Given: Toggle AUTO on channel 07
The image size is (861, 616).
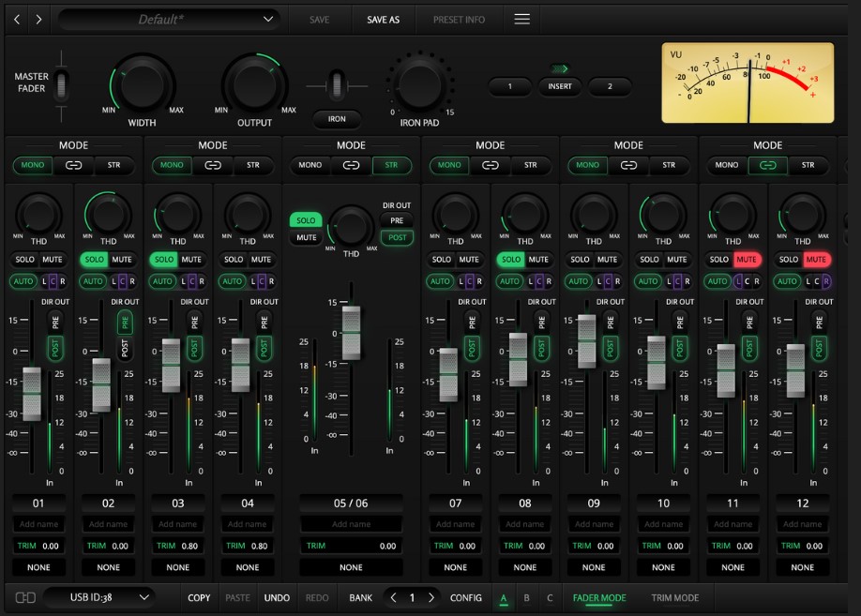Looking at the screenshot, I should 440,281.
